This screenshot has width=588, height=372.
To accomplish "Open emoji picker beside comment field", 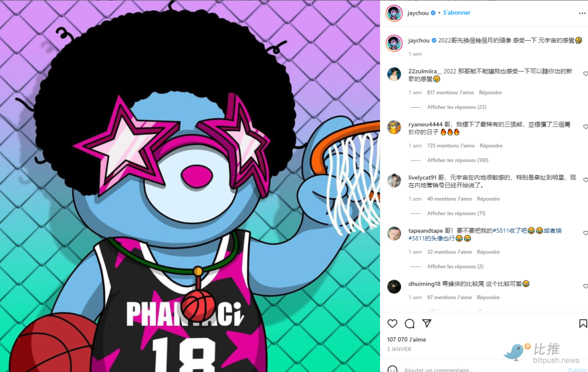I will point(392,369).
